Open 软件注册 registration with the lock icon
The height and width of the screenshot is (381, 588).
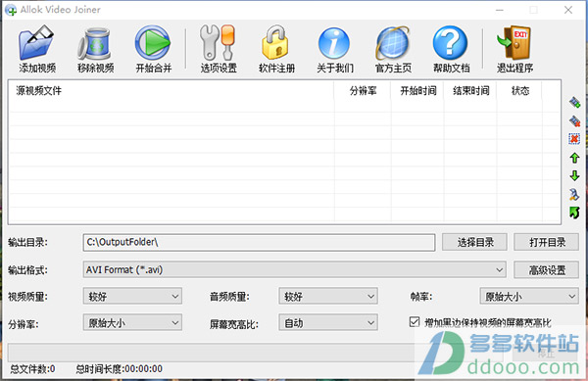tap(275, 43)
